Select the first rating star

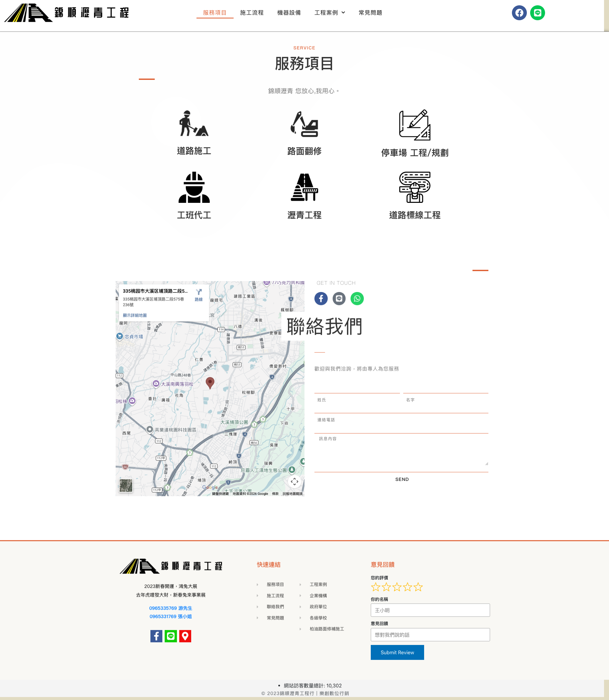click(x=375, y=587)
